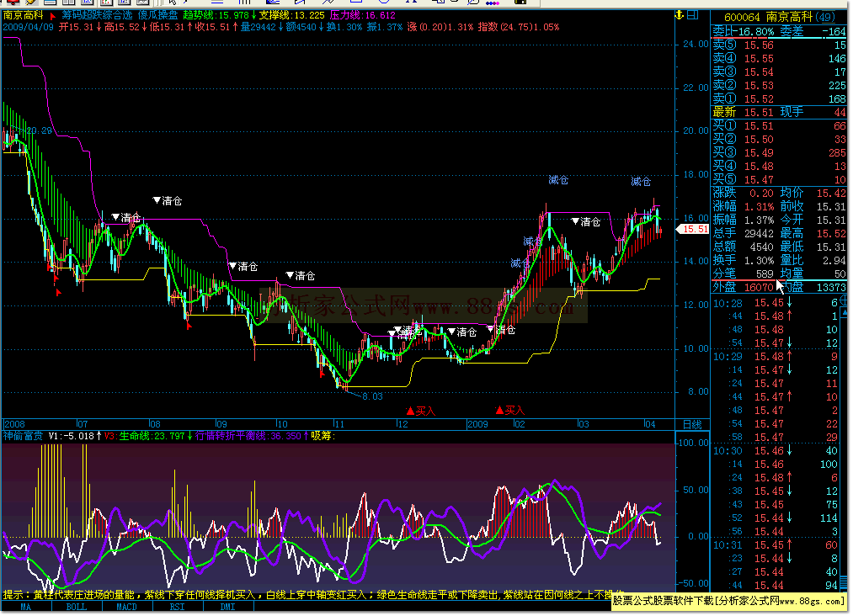Select the 买① 15.51 bid row
853x616 pixels.
pyautogui.click(x=779, y=125)
